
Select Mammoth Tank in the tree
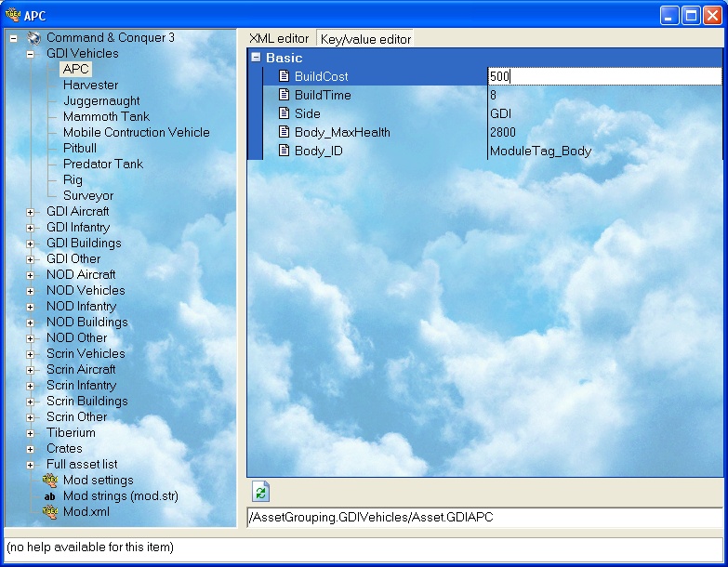click(106, 116)
